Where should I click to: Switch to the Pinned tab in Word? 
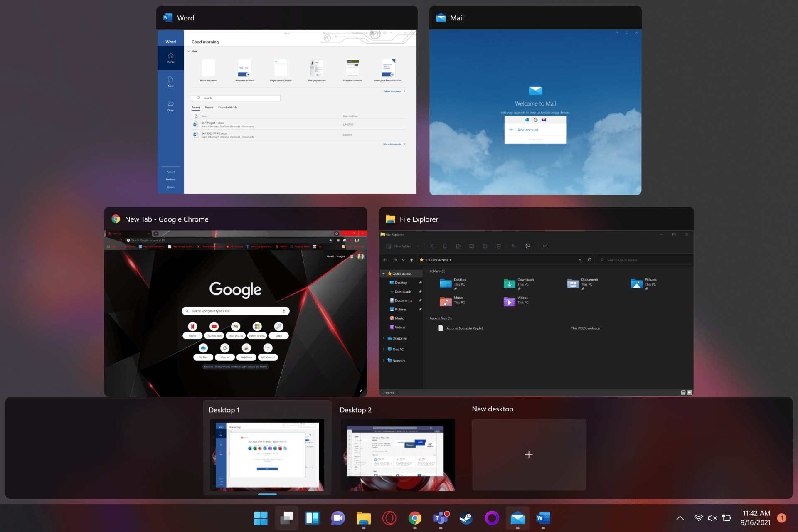pyautogui.click(x=209, y=108)
